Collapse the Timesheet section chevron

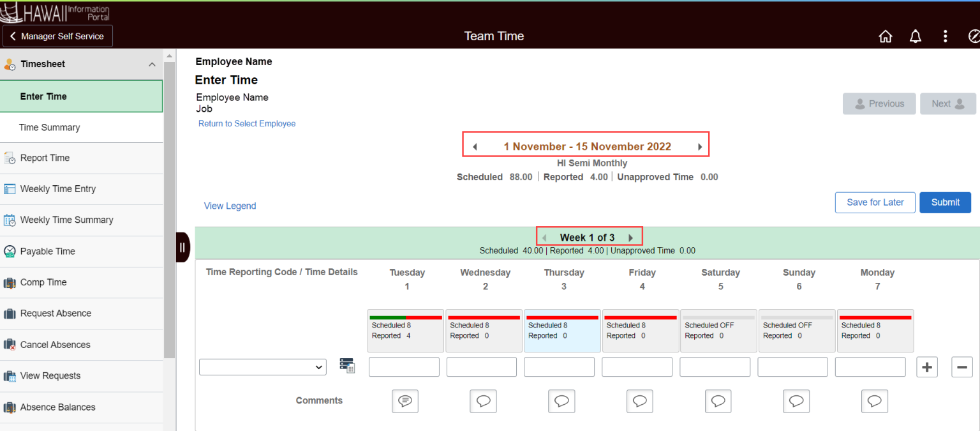click(152, 64)
